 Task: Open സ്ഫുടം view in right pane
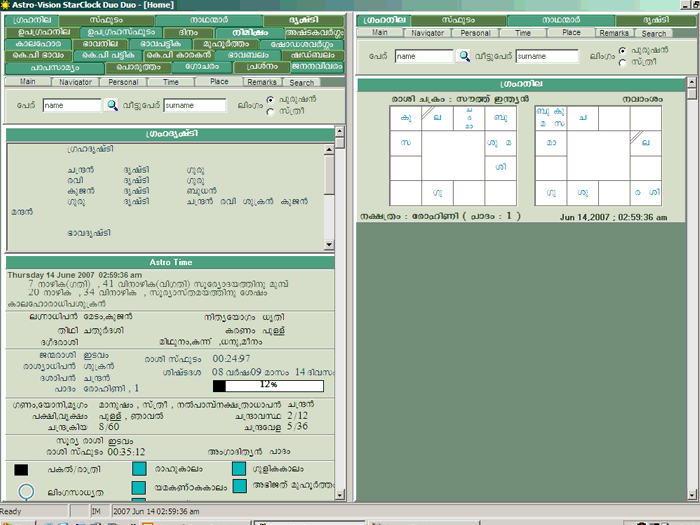click(458, 21)
